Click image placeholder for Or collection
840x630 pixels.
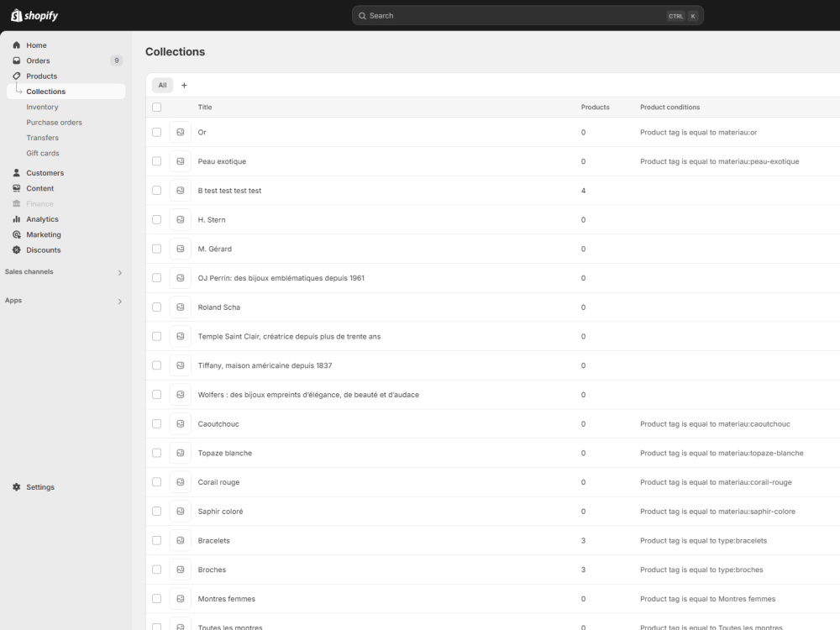181,133
